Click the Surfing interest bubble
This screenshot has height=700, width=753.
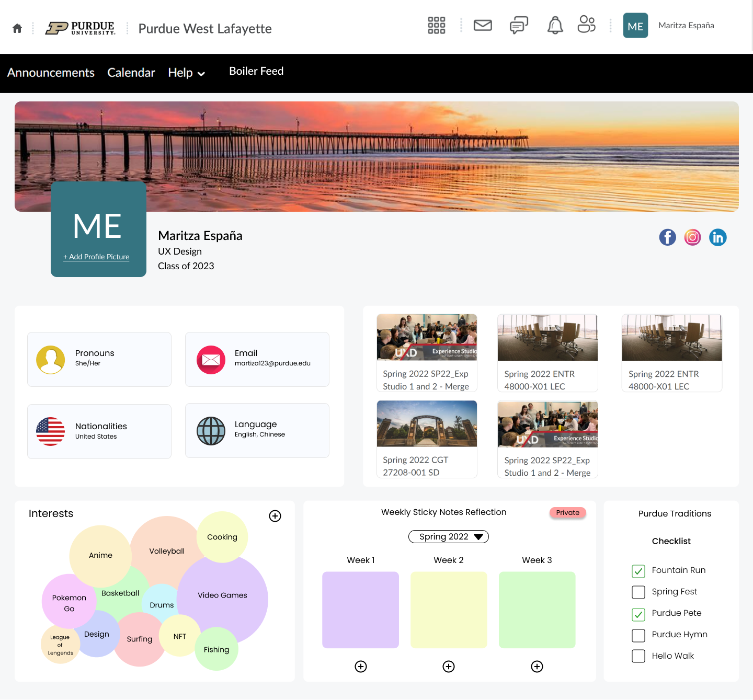pos(140,639)
